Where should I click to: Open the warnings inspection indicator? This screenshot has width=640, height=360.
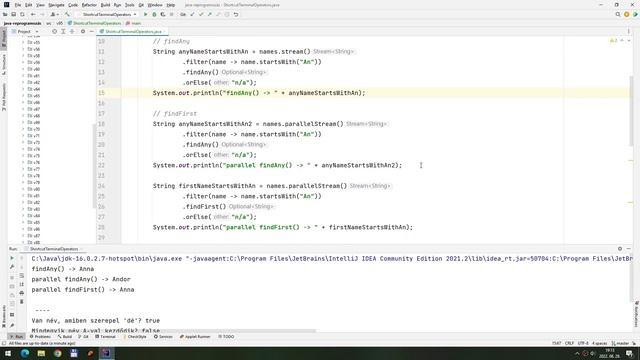pyautogui.click(x=613, y=41)
